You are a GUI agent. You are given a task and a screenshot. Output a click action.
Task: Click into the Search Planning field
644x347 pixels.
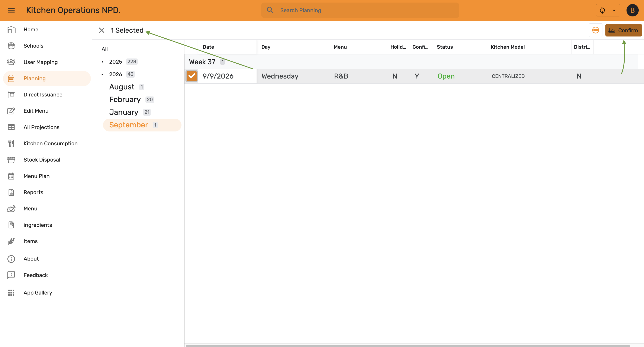click(360, 10)
